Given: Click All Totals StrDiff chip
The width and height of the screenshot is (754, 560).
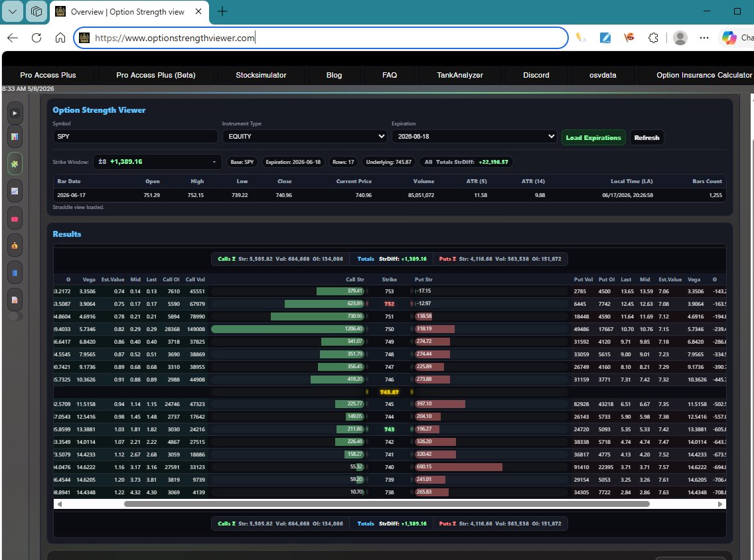Looking at the screenshot, I should coord(466,162).
